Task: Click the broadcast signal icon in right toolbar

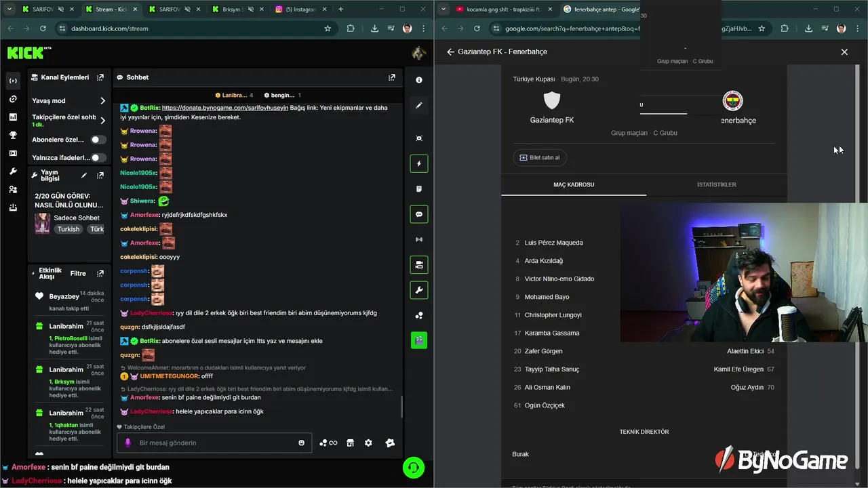Action: 419,239
